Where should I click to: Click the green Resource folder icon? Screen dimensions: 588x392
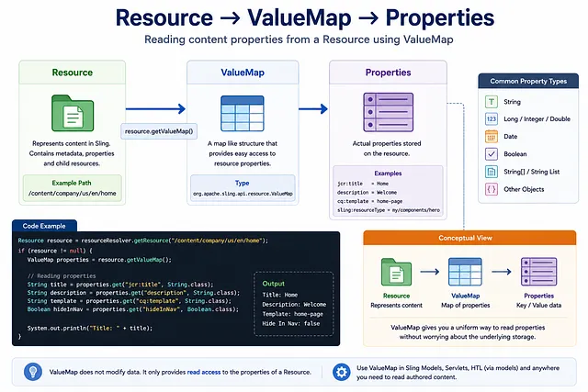click(73, 113)
